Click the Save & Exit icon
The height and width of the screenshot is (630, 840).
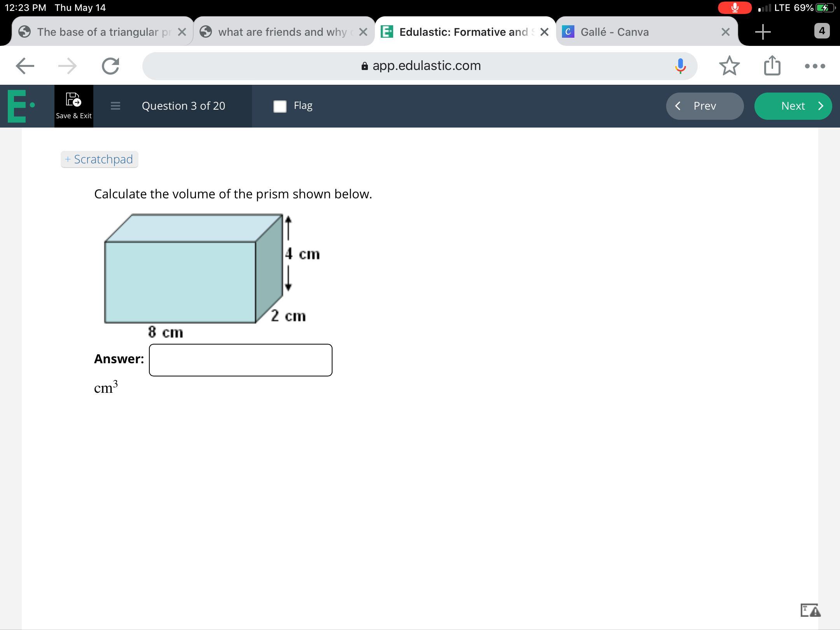click(x=73, y=100)
